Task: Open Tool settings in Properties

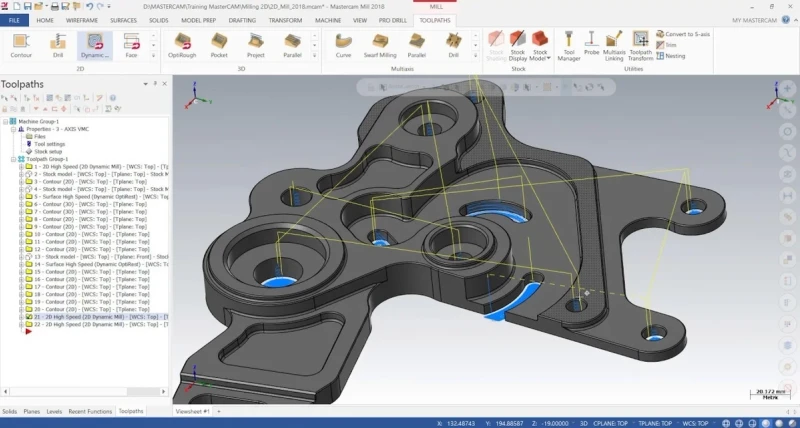Action: click(x=49, y=144)
